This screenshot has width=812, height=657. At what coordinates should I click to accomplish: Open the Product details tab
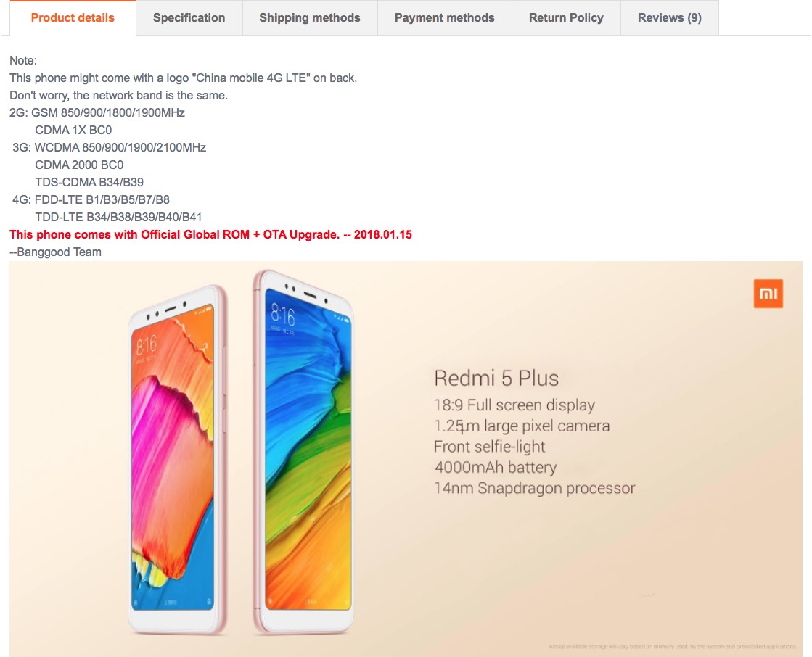point(73,17)
